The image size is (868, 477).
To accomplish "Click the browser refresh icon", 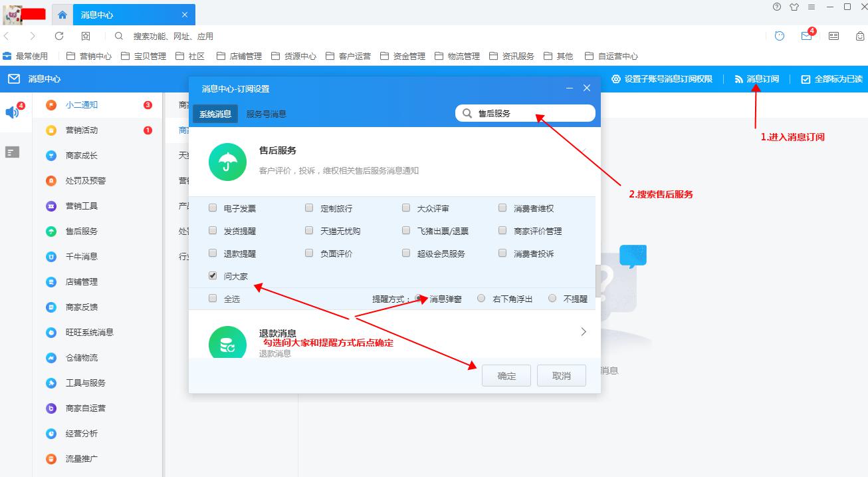I will click(59, 36).
